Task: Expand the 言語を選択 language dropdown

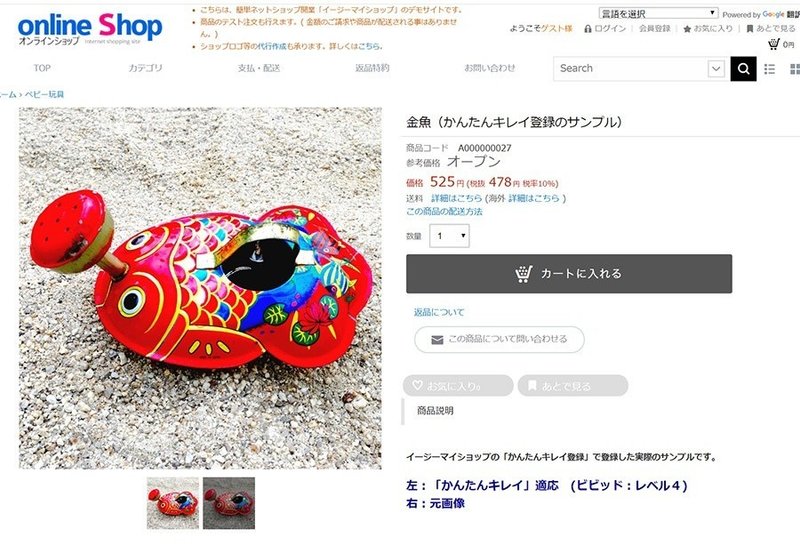Action: pos(658,13)
